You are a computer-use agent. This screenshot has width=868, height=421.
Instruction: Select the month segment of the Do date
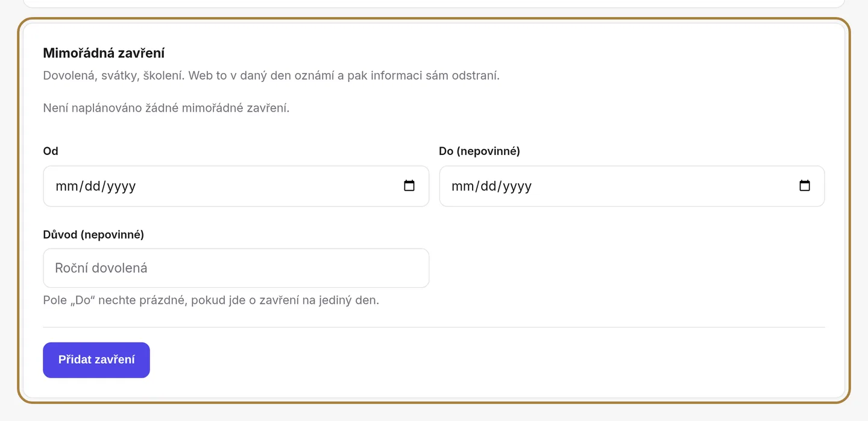pyautogui.click(x=463, y=186)
